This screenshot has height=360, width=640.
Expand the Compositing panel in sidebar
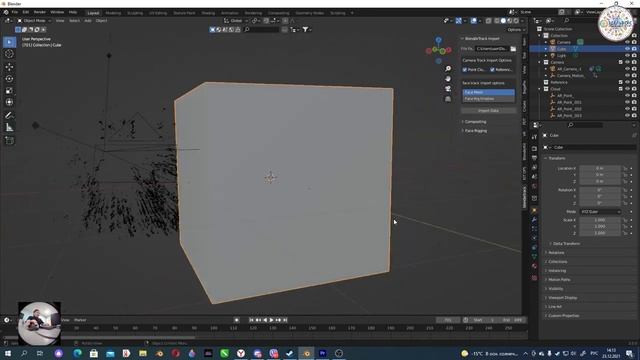[x=475, y=122]
